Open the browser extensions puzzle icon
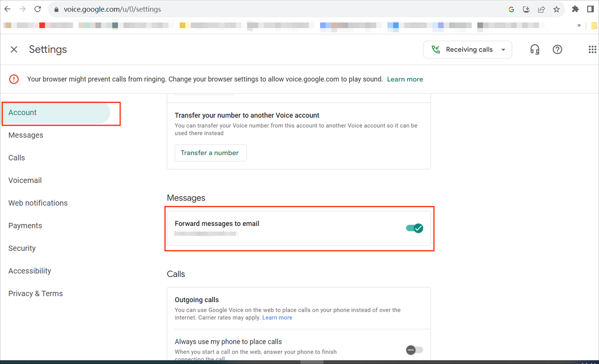 pos(575,9)
